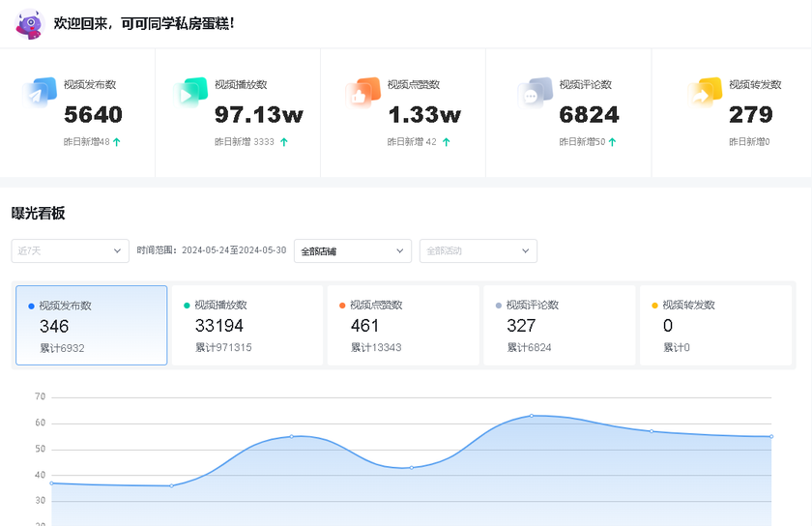Viewport: 812px width, 526px height.
Task: Open the 近7天 date range dropdown
Action: pos(70,251)
